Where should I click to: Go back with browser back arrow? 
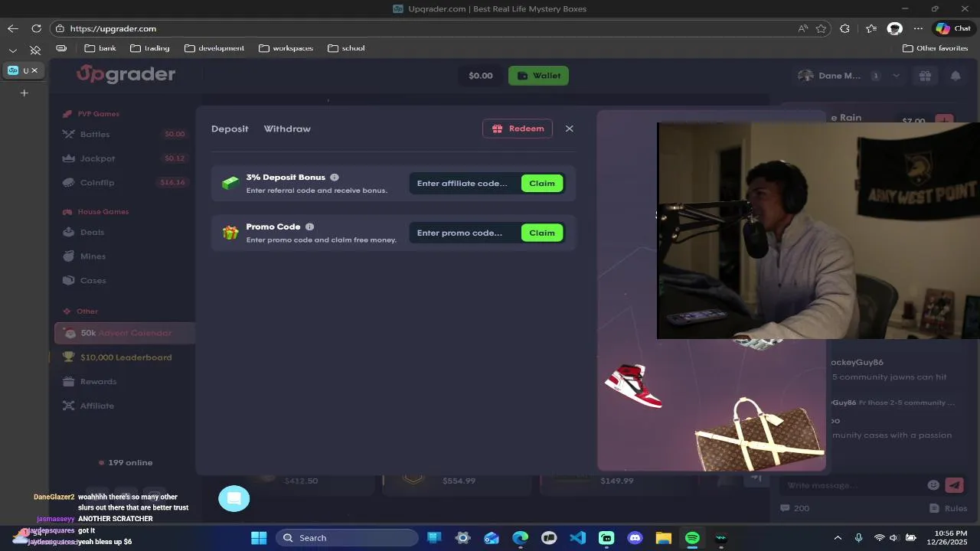[x=13, y=28]
